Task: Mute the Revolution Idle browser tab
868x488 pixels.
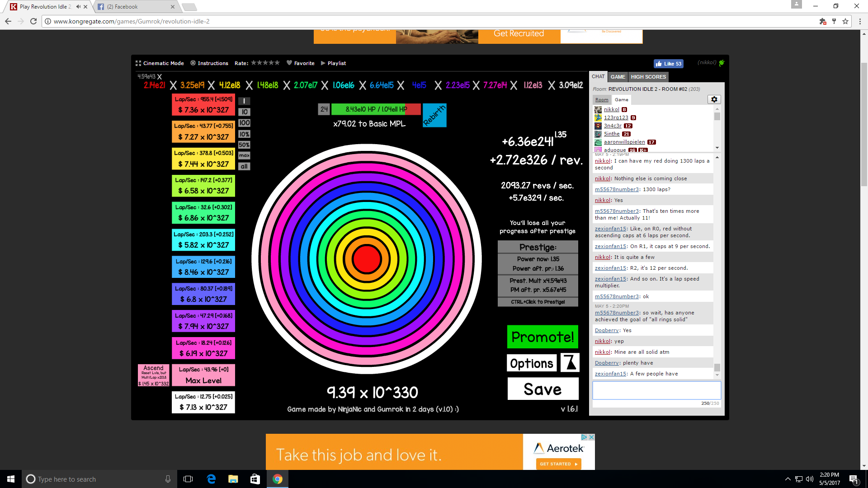Action: click(78, 7)
